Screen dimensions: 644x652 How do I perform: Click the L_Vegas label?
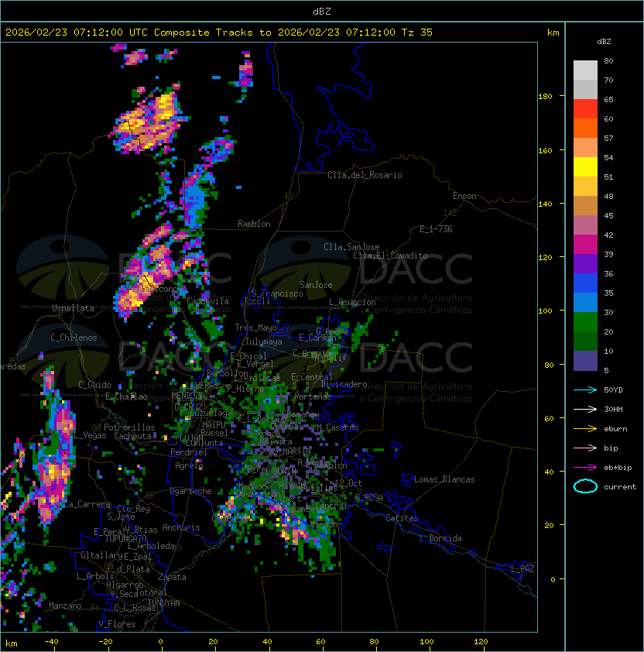(91, 435)
